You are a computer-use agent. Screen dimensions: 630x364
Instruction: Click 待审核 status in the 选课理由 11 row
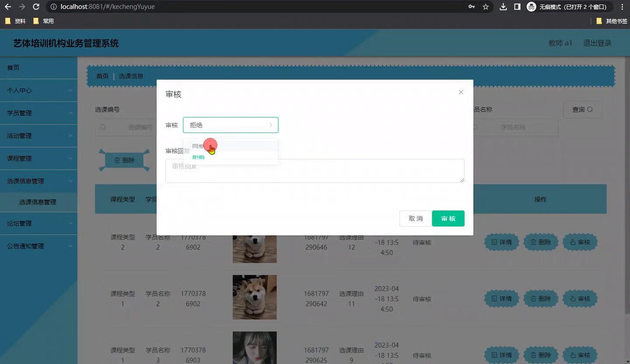point(422,299)
